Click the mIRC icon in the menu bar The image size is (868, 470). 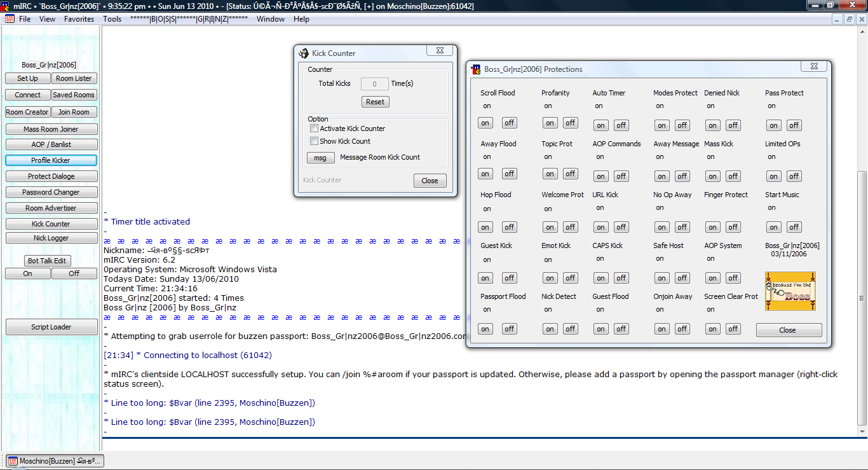pyautogui.click(x=10, y=19)
